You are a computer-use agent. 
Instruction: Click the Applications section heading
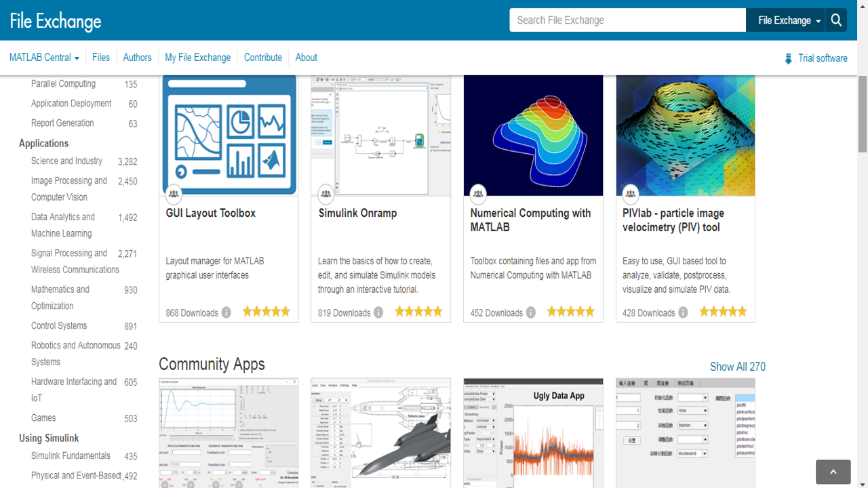(44, 144)
